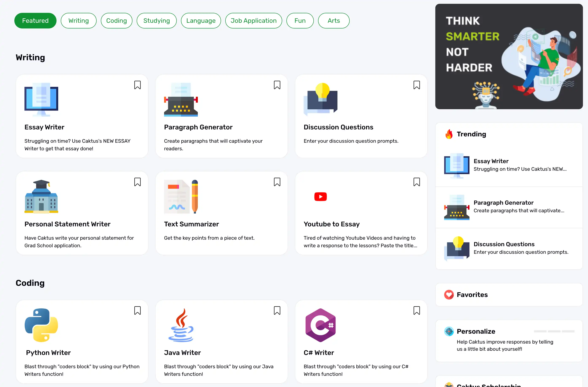Viewport: 588px width, 387px height.
Task: Click the C# hexagon logo
Action: coord(320,325)
